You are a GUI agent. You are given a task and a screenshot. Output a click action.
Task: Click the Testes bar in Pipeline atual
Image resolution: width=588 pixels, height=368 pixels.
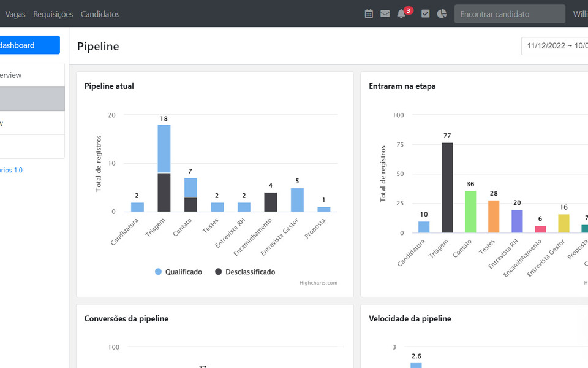coord(217,207)
